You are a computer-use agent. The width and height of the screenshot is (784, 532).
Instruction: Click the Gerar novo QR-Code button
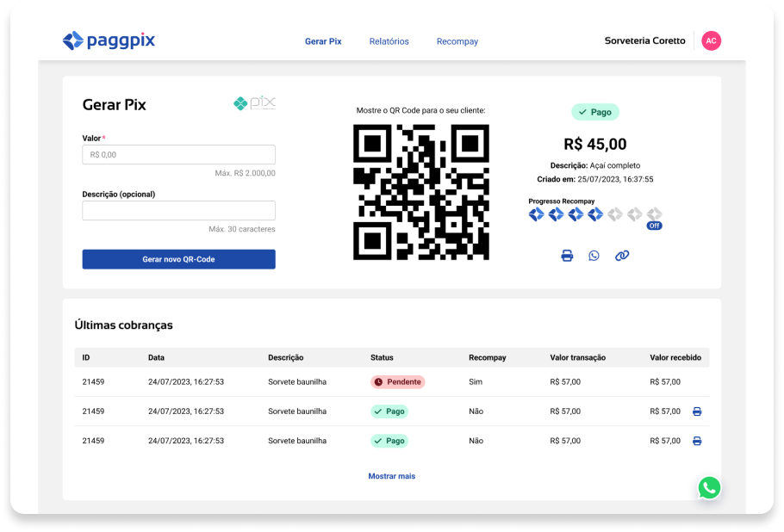[178, 259]
